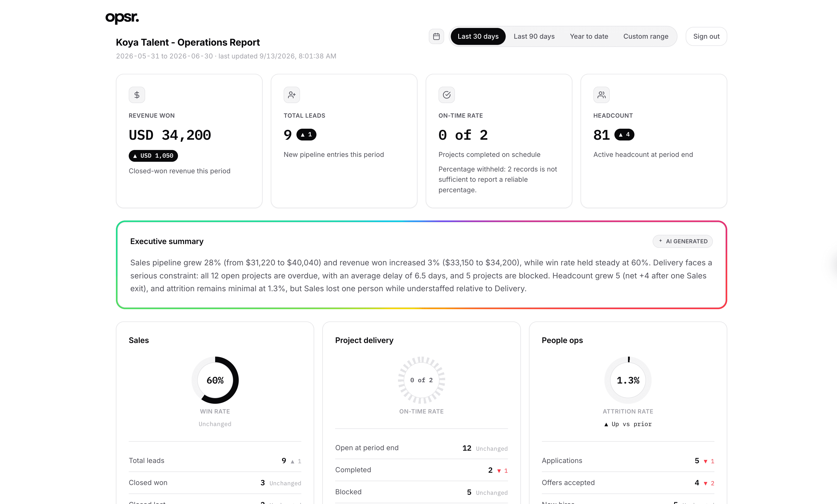Click the 0 of 2 on-time rate gauge
This screenshot has width=837, height=504.
[x=421, y=380]
